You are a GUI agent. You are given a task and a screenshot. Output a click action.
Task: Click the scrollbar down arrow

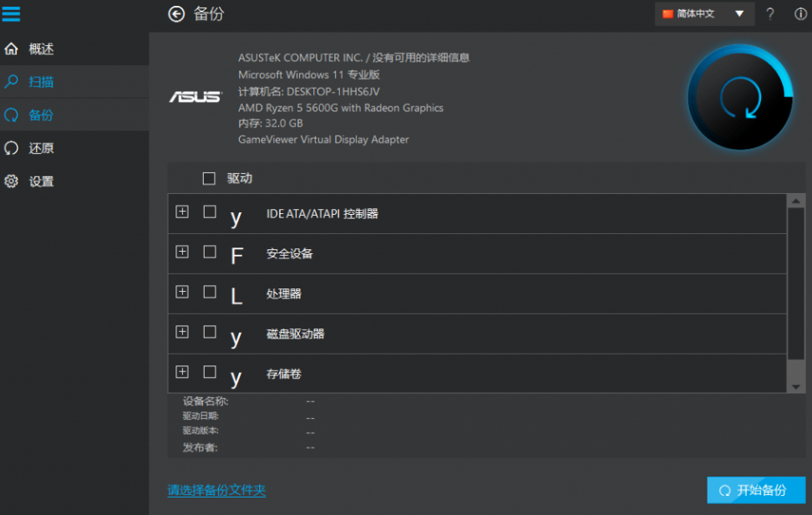[797, 386]
